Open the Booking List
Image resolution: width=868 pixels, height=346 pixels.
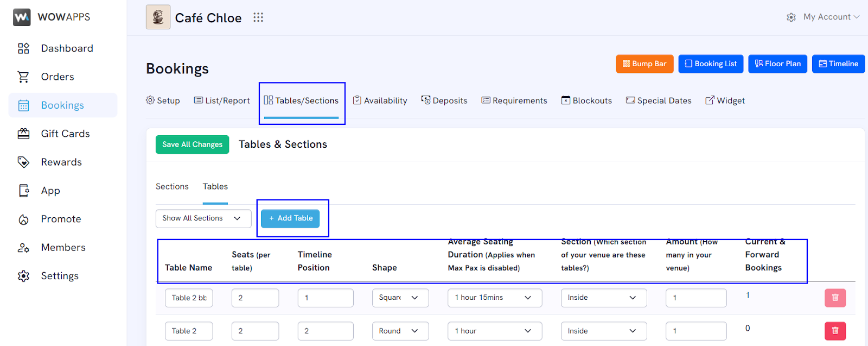(711, 64)
